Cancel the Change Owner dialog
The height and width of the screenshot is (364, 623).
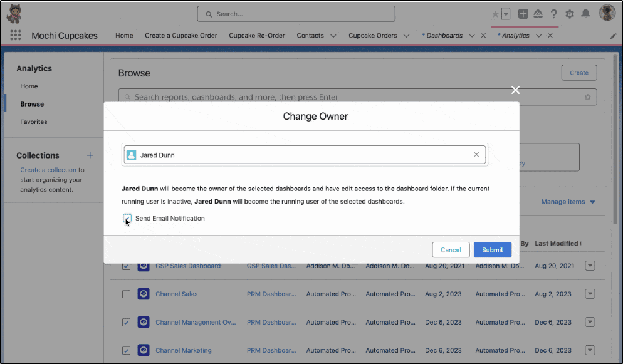click(x=451, y=250)
